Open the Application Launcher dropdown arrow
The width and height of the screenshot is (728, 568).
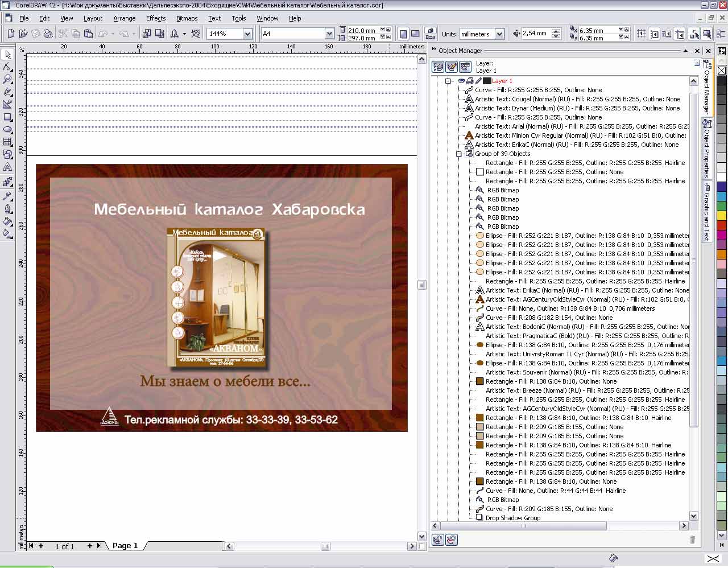tap(184, 34)
